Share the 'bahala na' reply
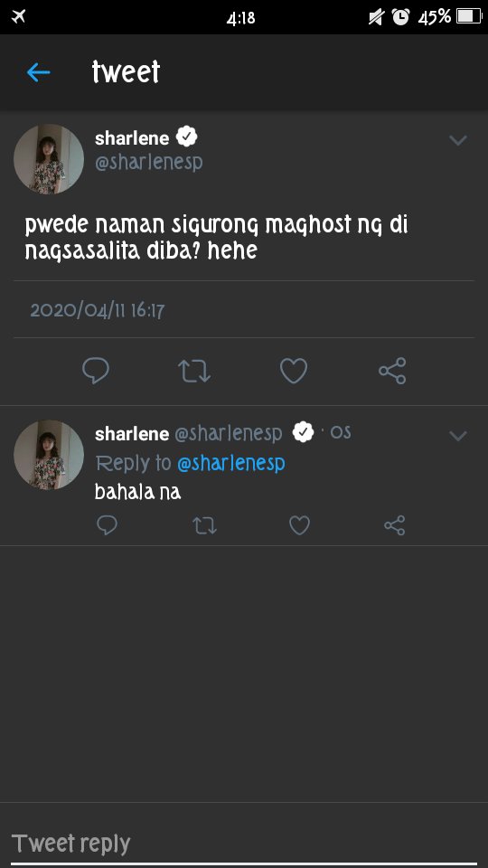 [395, 525]
